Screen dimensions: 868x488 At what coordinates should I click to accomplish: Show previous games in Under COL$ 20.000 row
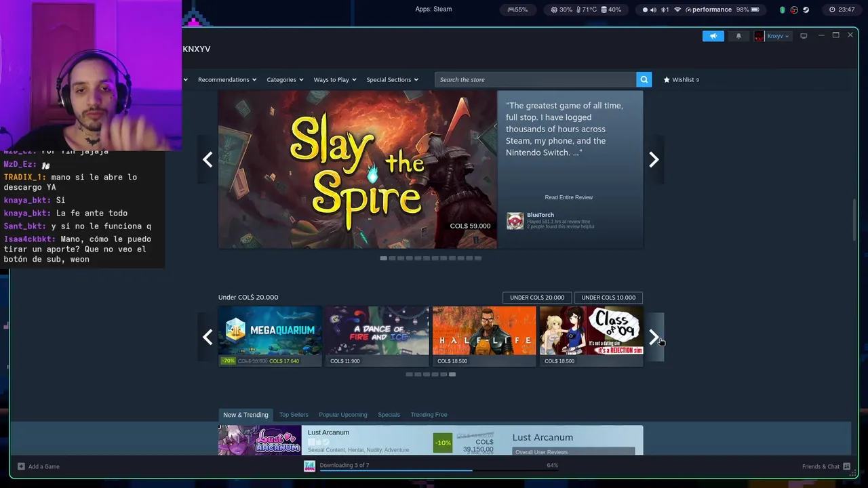tap(208, 337)
